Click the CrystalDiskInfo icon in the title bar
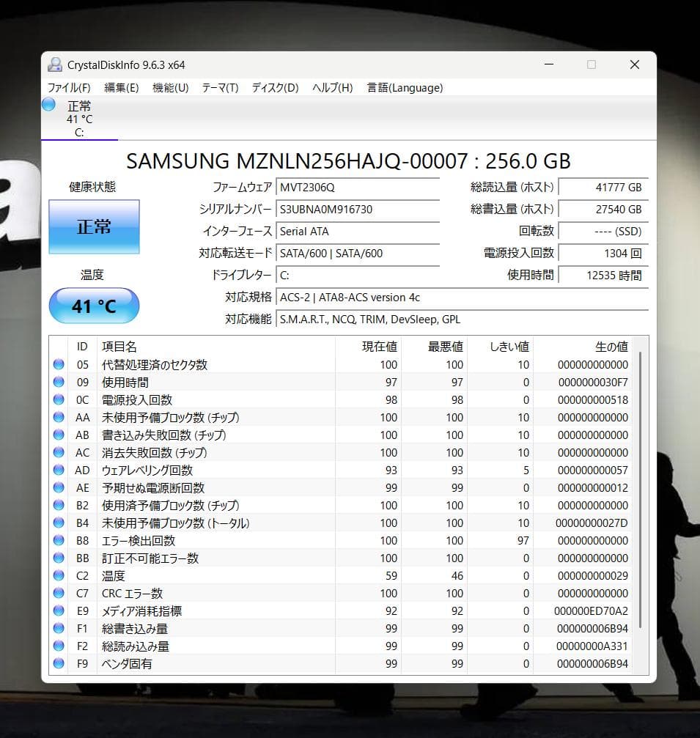This screenshot has width=700, height=738. pos(54,64)
